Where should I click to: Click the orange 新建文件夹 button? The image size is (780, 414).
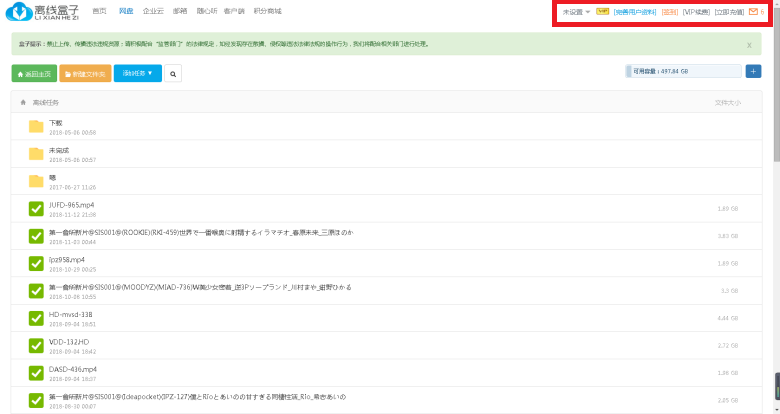pyautogui.click(x=85, y=73)
